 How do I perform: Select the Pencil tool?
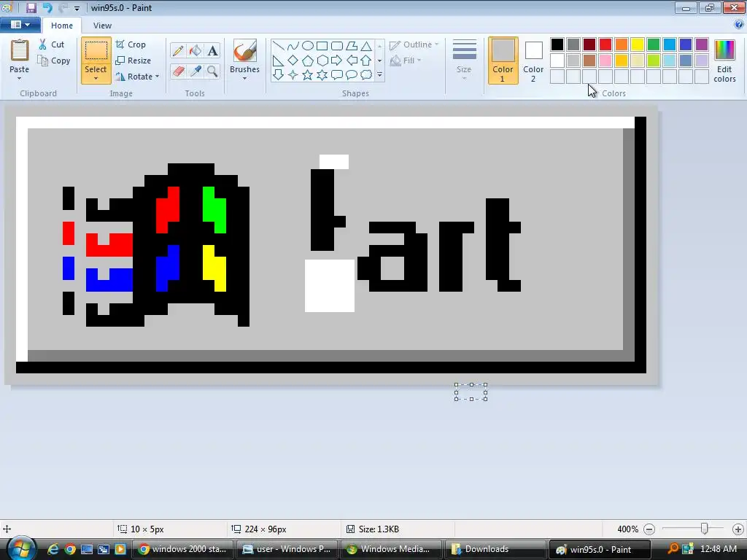178,50
